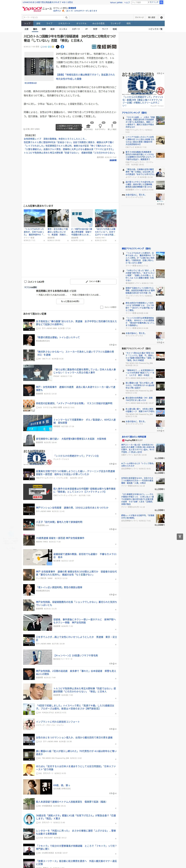Image resolution: width=186 pixels, height=868 pixels.
Task: Click scroll-to-top arrow button at right
Action: (x=180, y=536)
